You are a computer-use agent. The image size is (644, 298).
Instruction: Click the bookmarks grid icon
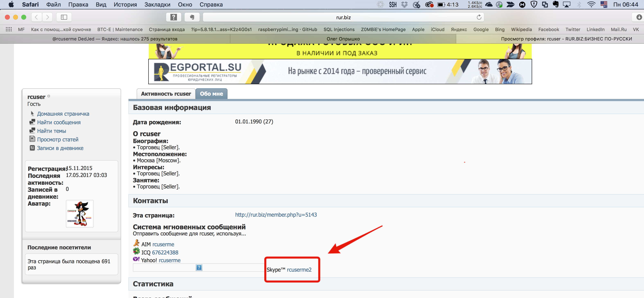pyautogui.click(x=9, y=29)
